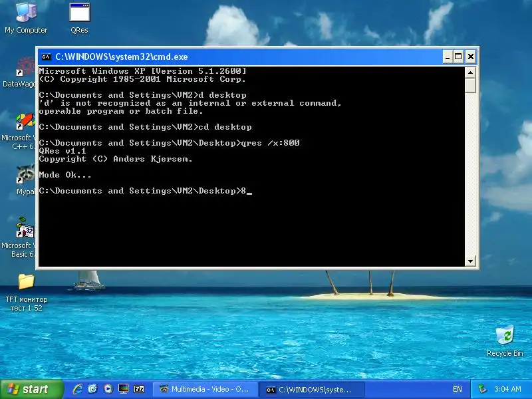Select the Mypal raccoon desktop shortcut

coord(25,180)
